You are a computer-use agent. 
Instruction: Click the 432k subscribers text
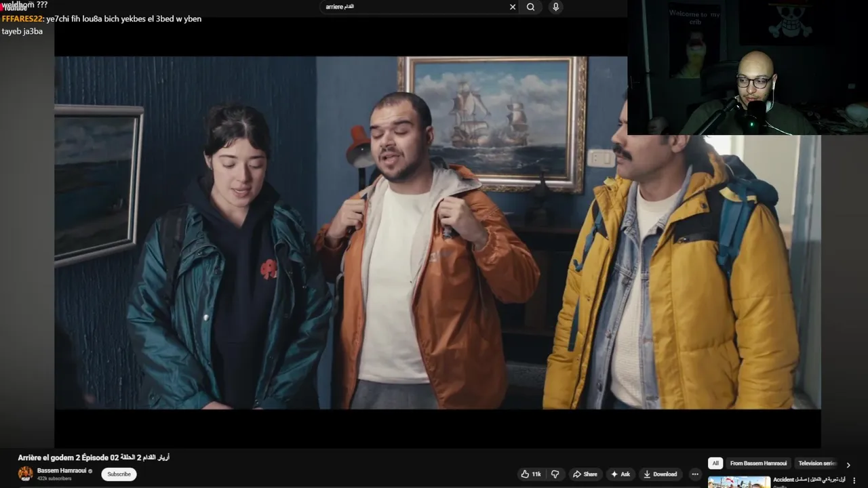click(54, 479)
